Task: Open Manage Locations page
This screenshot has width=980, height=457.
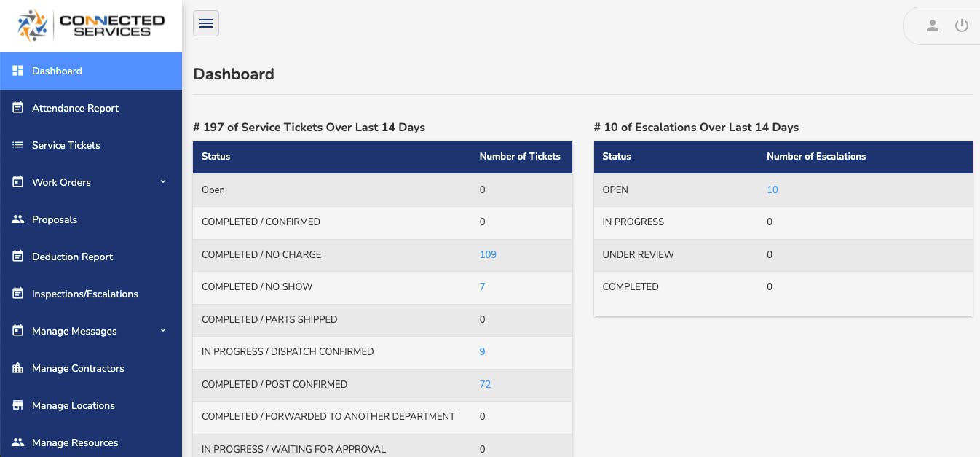Action: (91, 405)
